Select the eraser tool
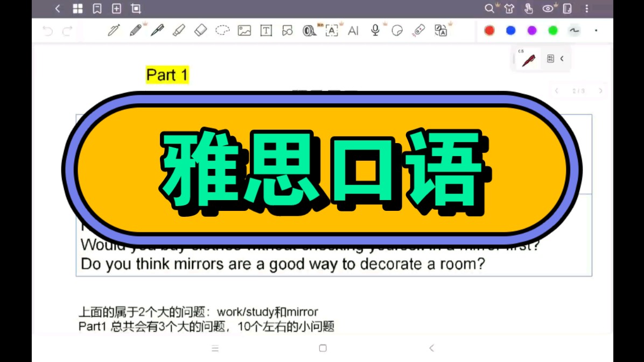 [x=200, y=30]
